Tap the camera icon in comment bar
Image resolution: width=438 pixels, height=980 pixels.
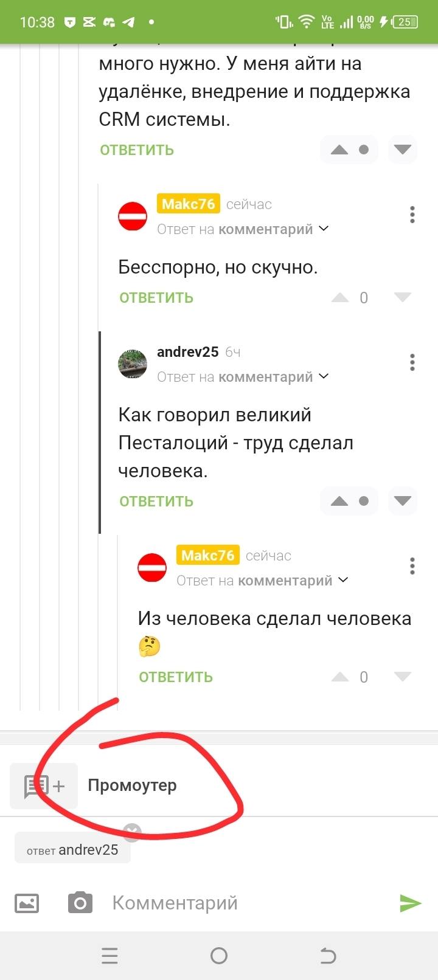point(80,903)
